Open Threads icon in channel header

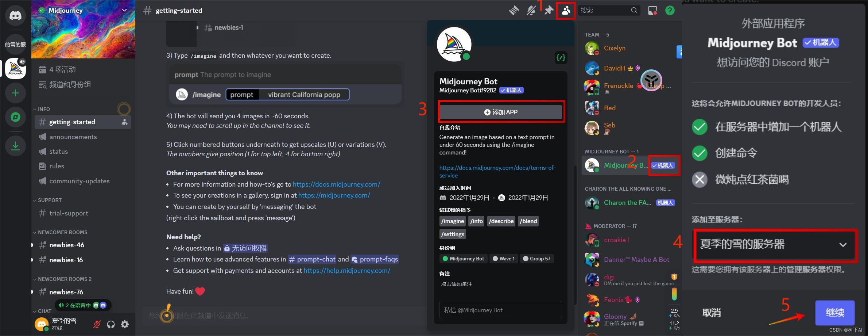tap(514, 11)
